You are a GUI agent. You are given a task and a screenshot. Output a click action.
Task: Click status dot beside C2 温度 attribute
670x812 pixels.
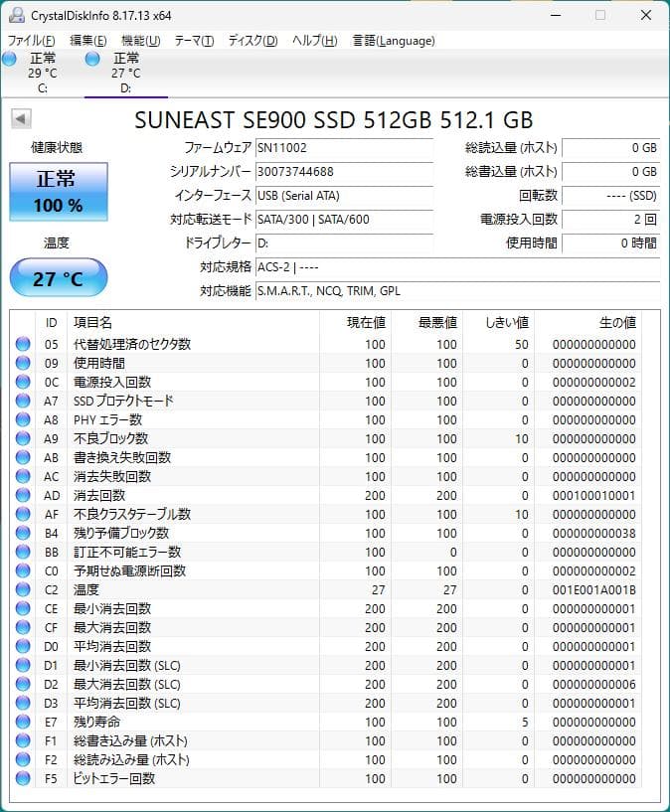[25, 589]
